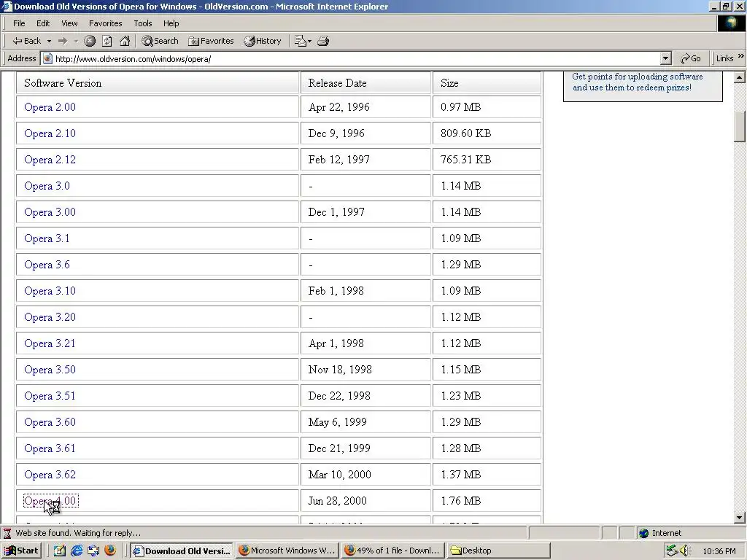This screenshot has height=560, width=747.
Task: Expand the Mail button dropdown arrow
Action: (309, 42)
